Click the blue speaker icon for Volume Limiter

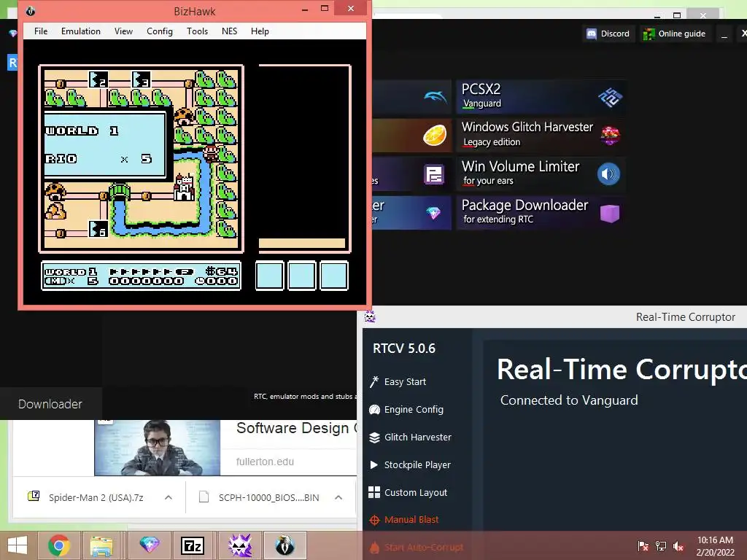(609, 174)
